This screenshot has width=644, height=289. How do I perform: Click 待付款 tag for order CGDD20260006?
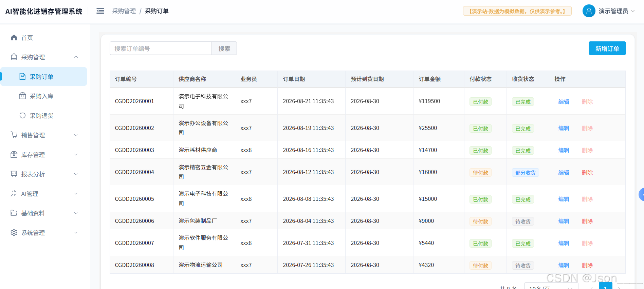point(480,221)
